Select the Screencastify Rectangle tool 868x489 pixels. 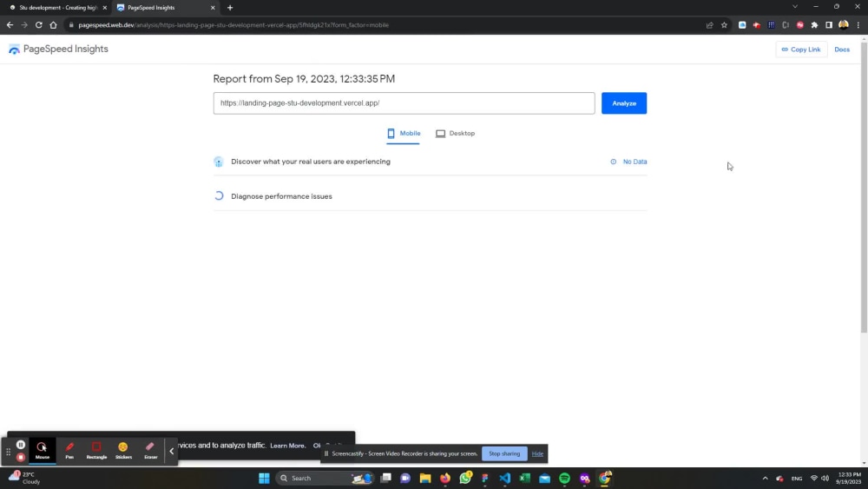(x=96, y=451)
